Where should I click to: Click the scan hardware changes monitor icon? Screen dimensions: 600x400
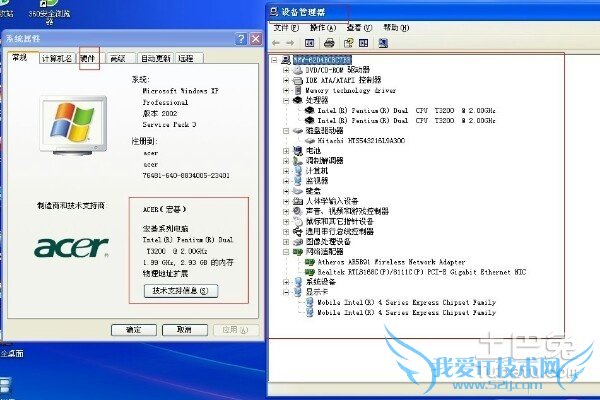click(x=383, y=43)
